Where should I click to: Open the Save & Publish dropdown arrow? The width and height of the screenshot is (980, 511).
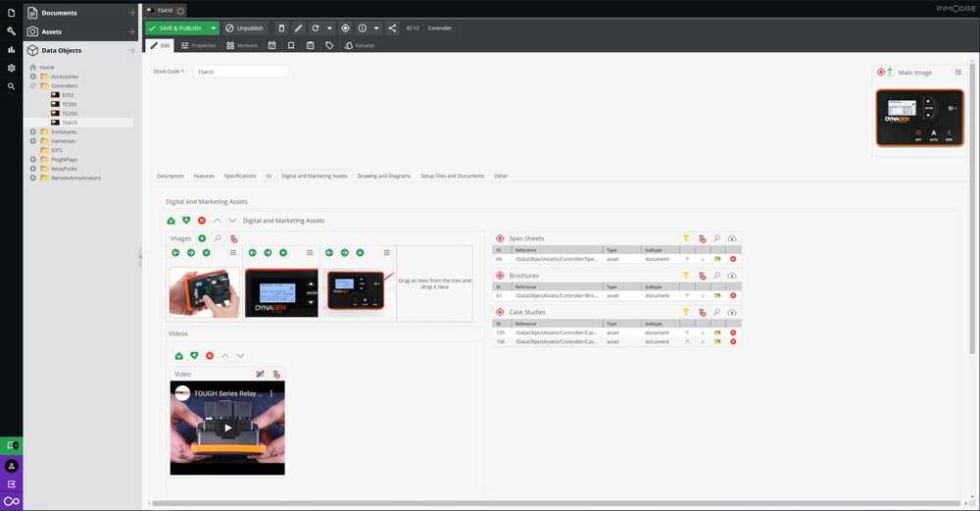(214, 28)
